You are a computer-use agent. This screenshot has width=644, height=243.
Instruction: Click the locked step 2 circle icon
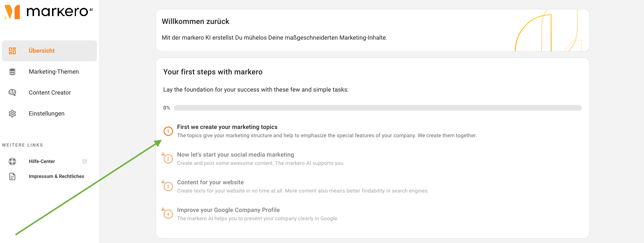pos(168,159)
